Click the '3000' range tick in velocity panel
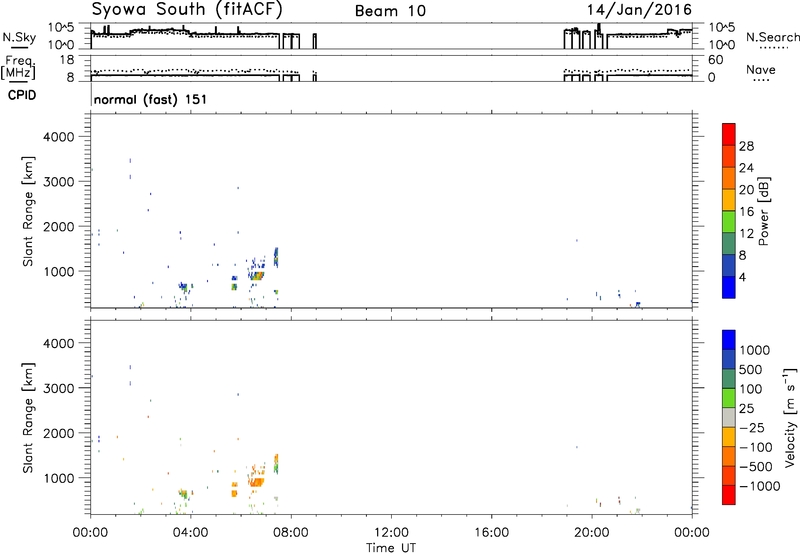The image size is (800, 554). click(58, 388)
